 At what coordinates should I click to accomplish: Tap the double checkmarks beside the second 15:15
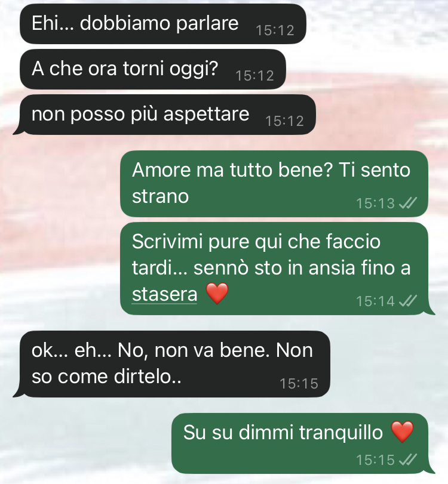coord(408,460)
